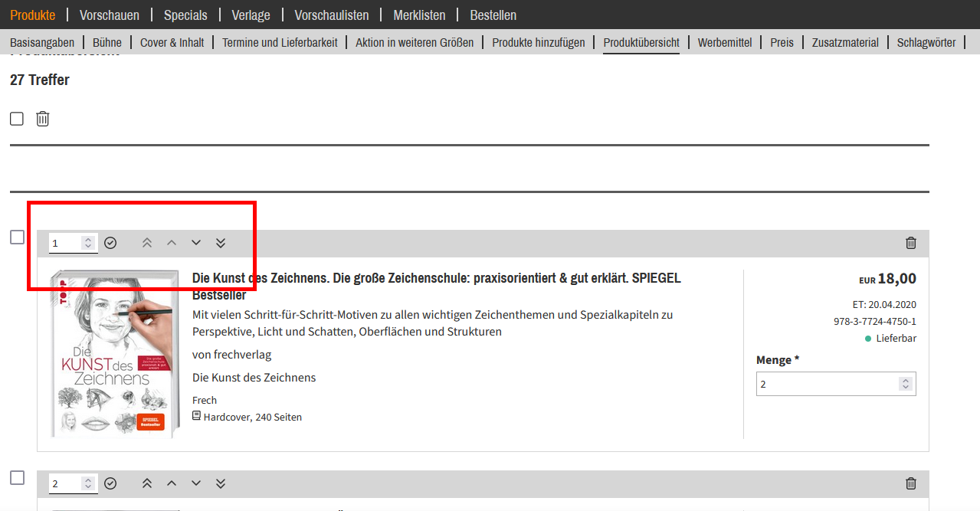Open the Vorschaulisten main menu
The image size is (980, 511).
(332, 15)
